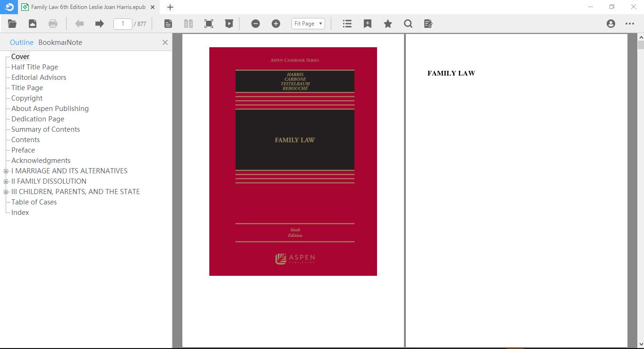Add a bookmark icon in toolbar
644x349 pixels.
[368, 24]
